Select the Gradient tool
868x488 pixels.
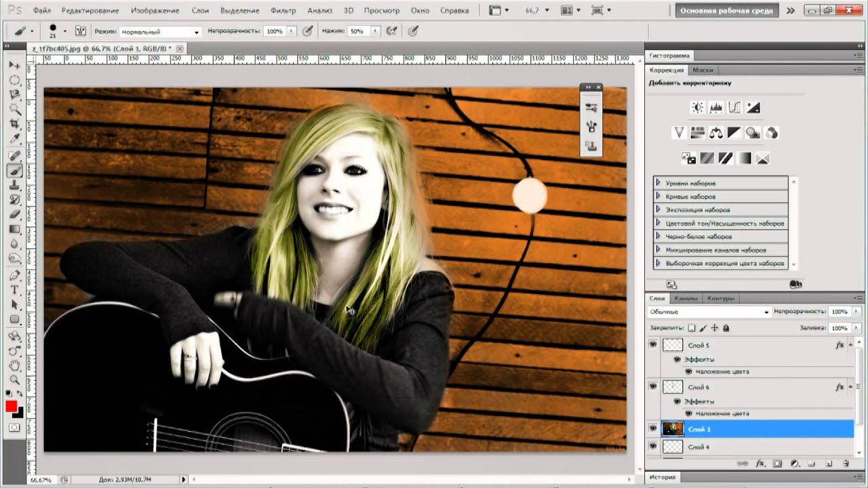pyautogui.click(x=14, y=230)
